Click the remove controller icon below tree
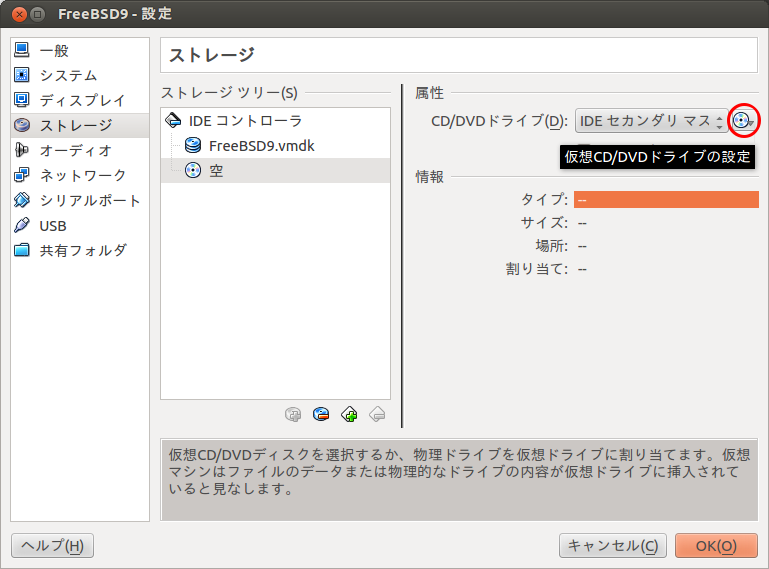Viewport: 769px width, 569px height. (x=321, y=414)
